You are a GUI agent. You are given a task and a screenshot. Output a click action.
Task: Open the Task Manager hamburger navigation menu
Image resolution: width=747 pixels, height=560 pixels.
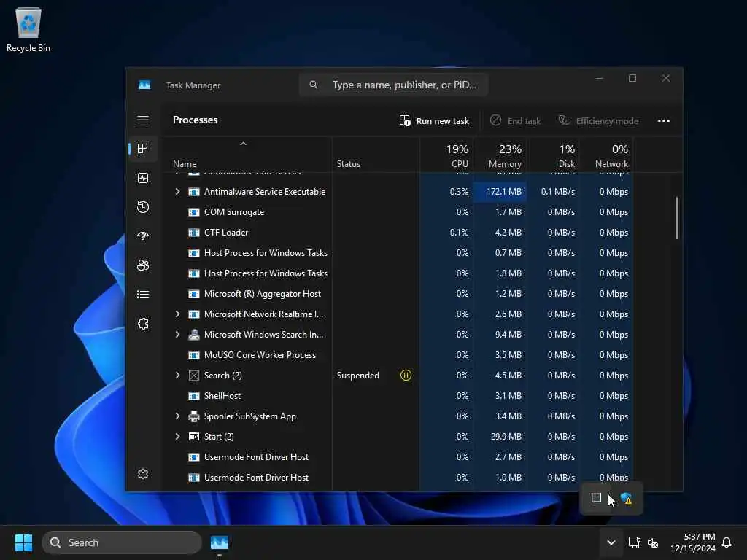tap(143, 120)
